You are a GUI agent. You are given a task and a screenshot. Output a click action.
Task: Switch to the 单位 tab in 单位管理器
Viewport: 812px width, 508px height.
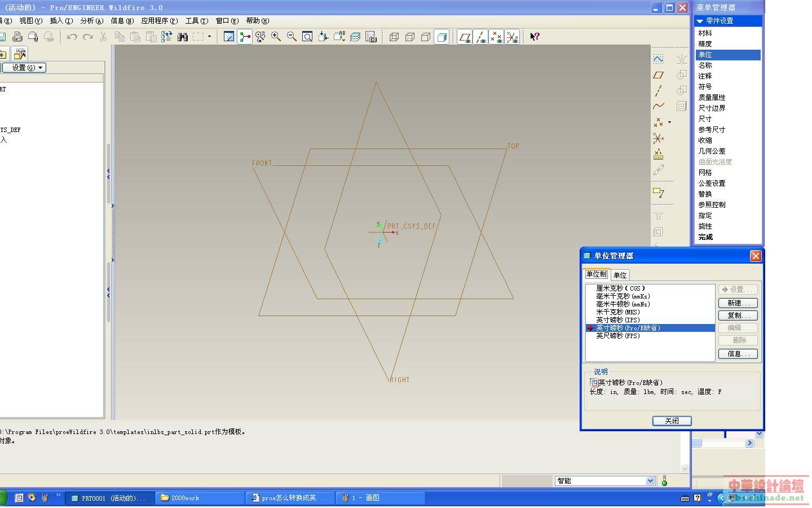(x=620, y=275)
